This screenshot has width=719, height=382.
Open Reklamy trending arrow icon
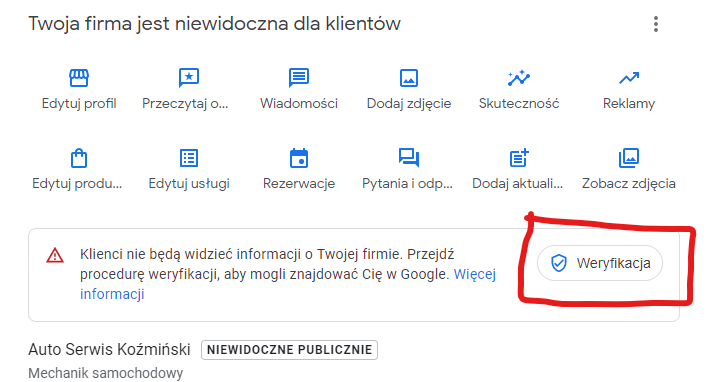coord(629,78)
